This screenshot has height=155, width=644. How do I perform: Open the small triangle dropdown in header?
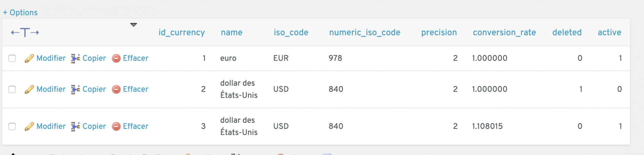(x=133, y=25)
